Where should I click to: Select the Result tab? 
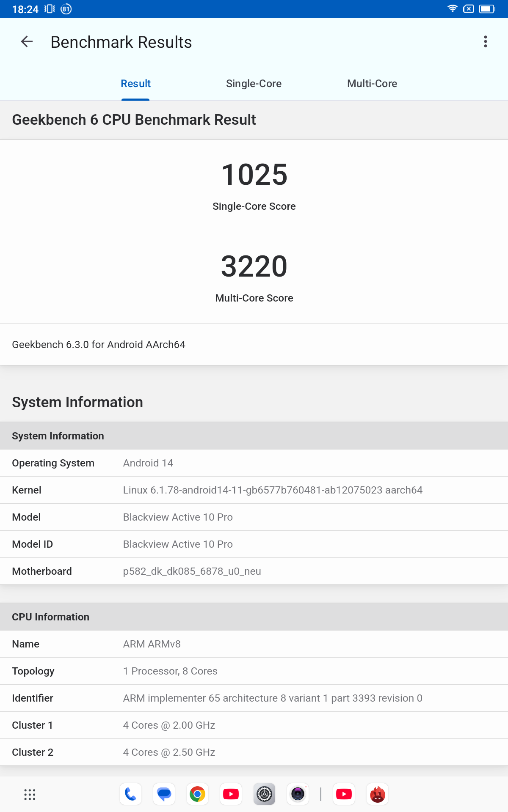tap(135, 84)
